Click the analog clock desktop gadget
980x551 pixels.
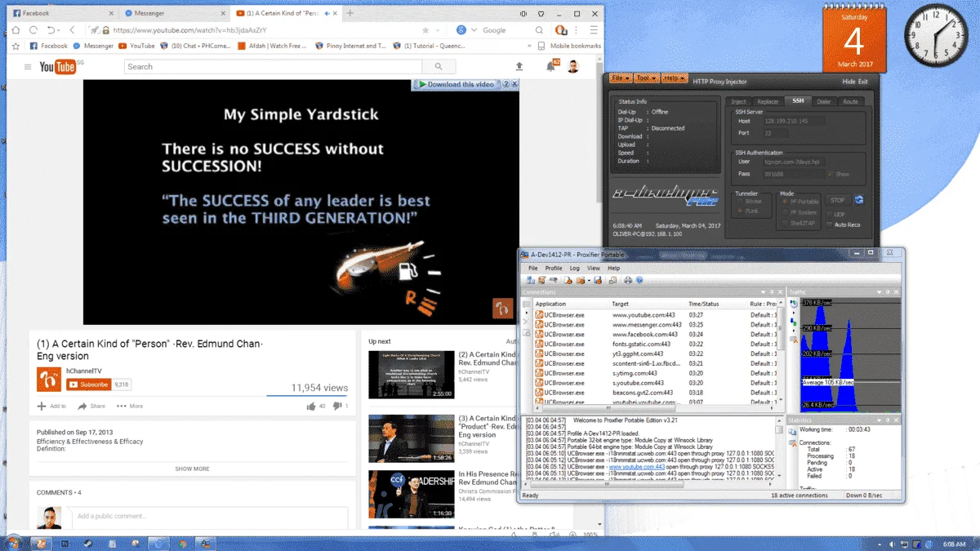click(x=935, y=36)
